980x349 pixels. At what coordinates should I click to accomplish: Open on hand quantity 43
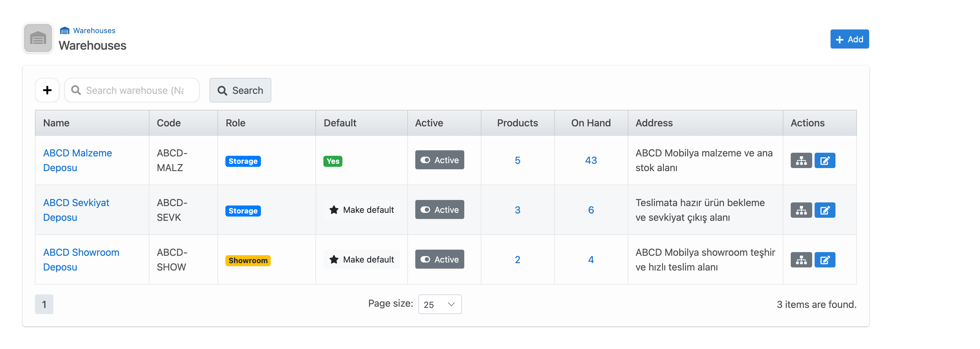(x=591, y=160)
